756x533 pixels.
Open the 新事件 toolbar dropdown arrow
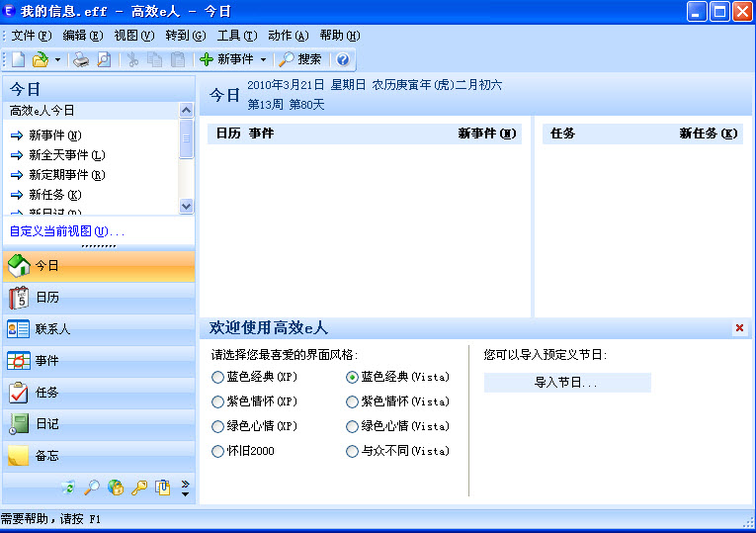(263, 59)
